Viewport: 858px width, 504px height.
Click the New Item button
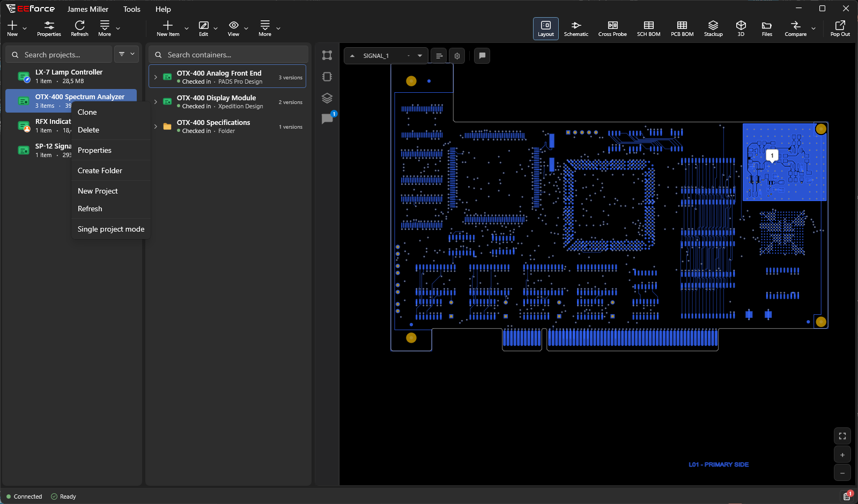tap(168, 28)
